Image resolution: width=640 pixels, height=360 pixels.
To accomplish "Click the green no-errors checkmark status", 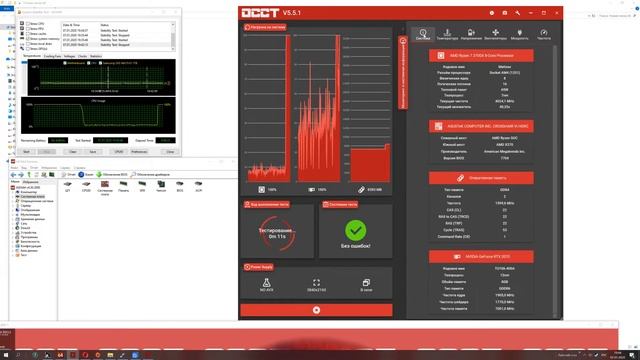I will coord(356,230).
